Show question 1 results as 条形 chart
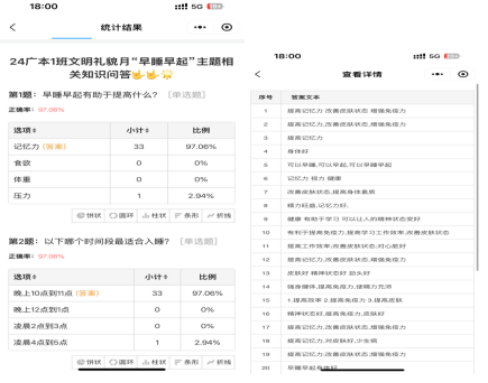This screenshot has width=488, height=383. [x=186, y=216]
